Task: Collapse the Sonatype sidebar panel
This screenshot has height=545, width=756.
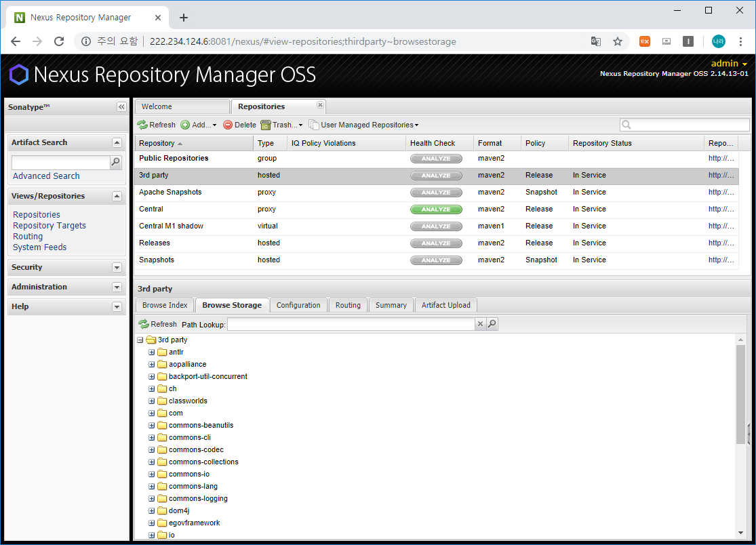Action: coord(121,107)
